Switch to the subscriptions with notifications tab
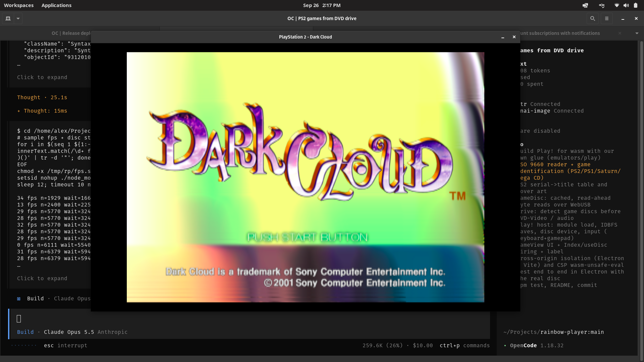644x362 pixels. coord(560,33)
